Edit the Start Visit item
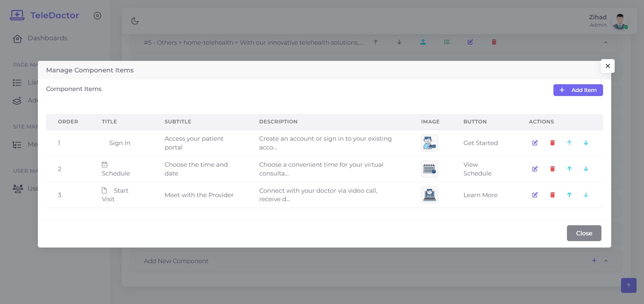 pos(535,195)
